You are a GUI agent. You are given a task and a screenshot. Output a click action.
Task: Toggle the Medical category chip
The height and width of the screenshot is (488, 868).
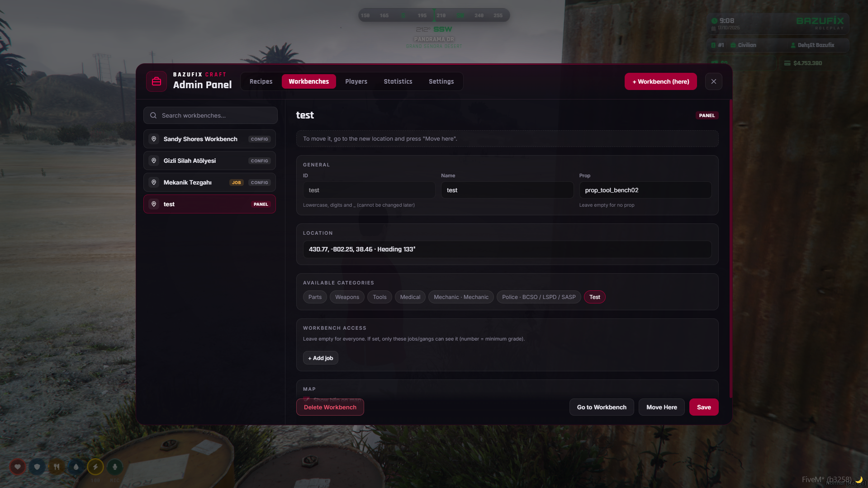tap(410, 297)
